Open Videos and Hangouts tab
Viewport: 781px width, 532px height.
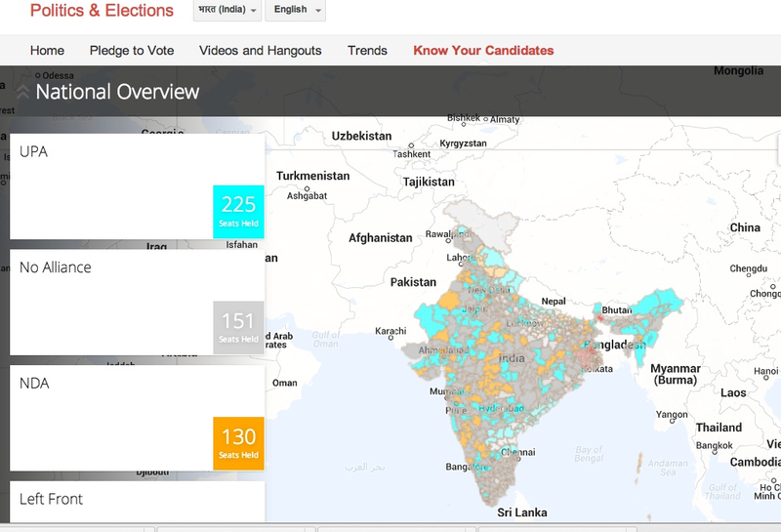[x=261, y=51]
